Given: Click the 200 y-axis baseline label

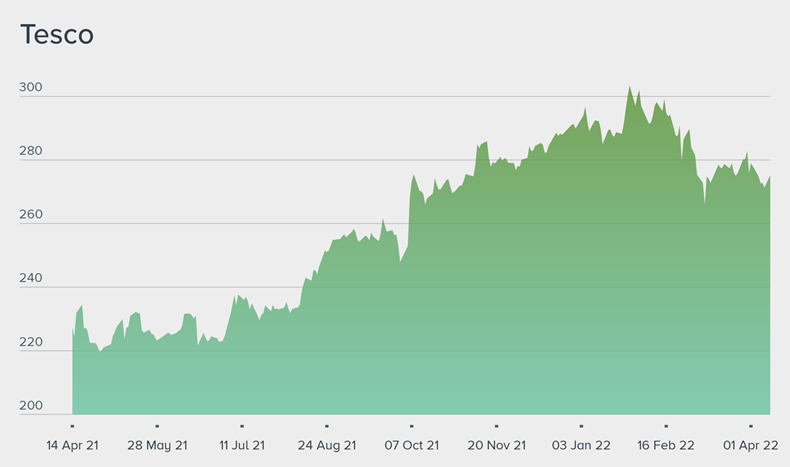Looking at the screenshot, I should pyautogui.click(x=31, y=406).
